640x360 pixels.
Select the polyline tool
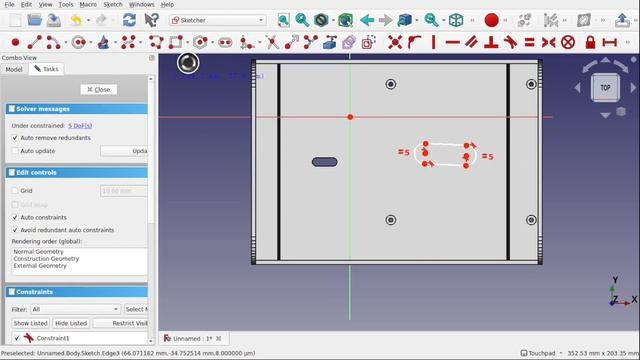tap(156, 42)
